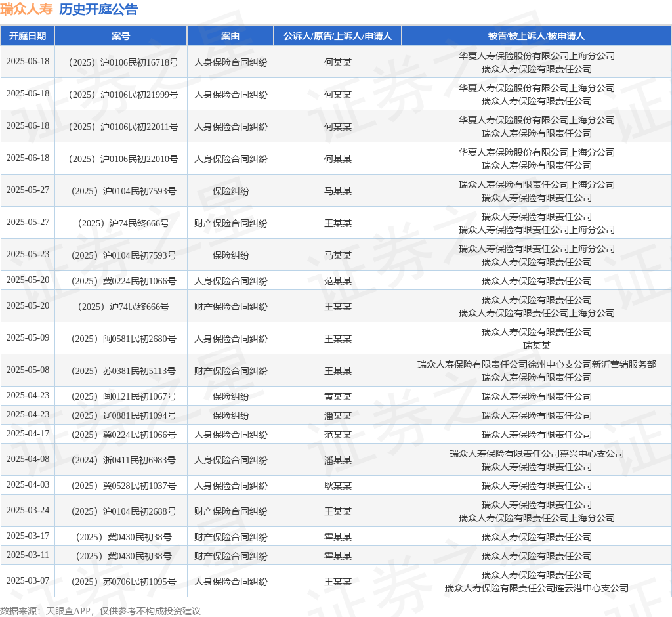Click case number 沪0106民初22010号

[x=123, y=159]
